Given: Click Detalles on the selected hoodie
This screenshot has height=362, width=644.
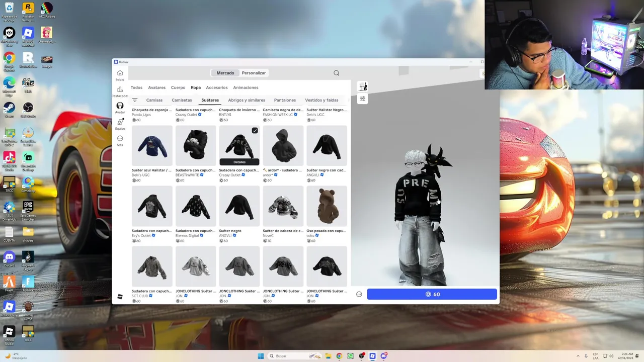Looking at the screenshot, I should 239,162.
